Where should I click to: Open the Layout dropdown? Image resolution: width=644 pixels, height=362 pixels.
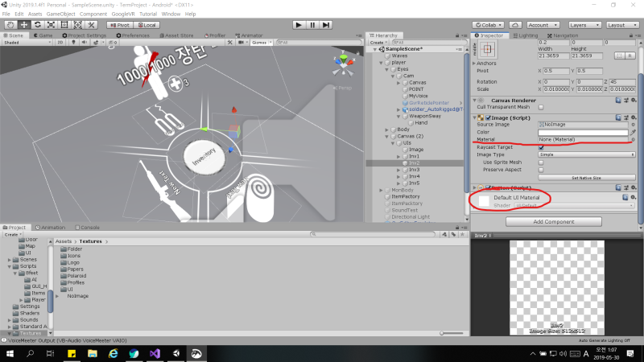(x=622, y=25)
